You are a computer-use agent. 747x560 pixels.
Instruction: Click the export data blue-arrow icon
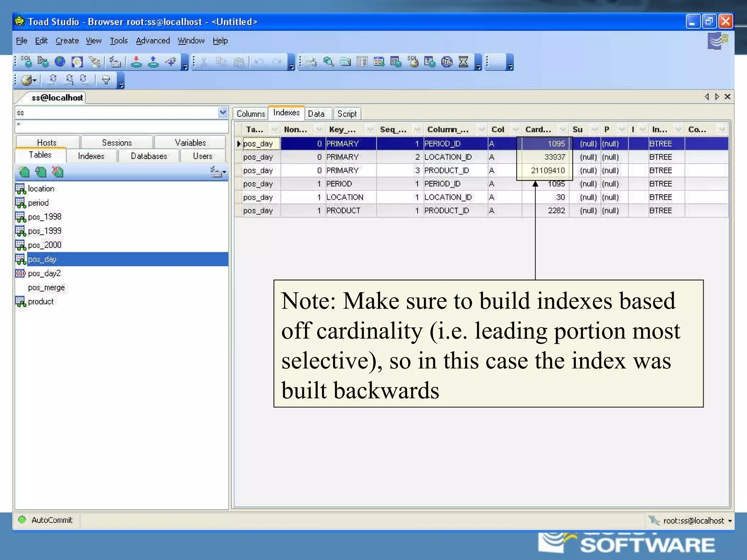(x=153, y=62)
